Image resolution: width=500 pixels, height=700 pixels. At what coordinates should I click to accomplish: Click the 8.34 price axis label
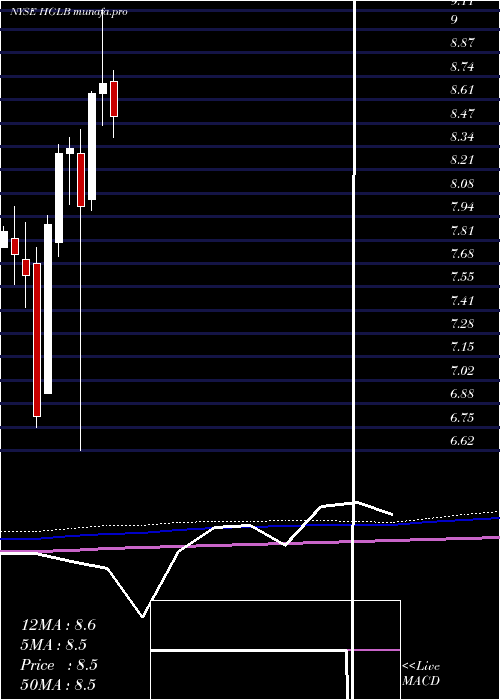coord(462,137)
